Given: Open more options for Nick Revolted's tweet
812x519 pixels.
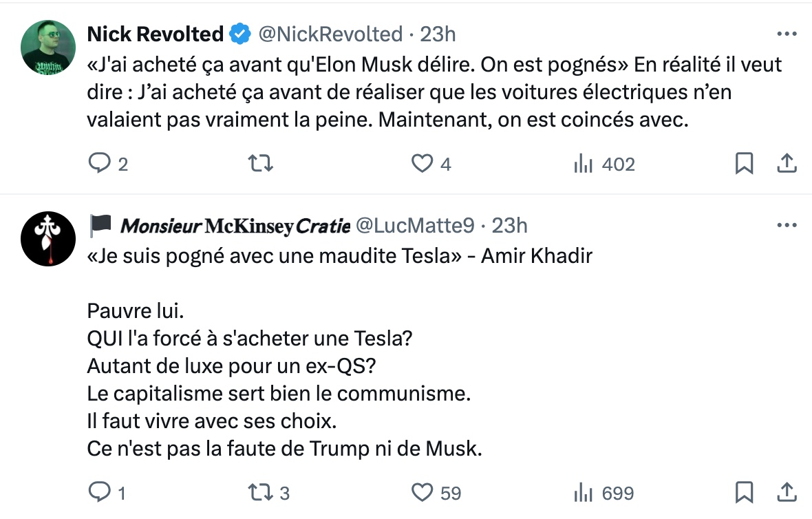Looking at the screenshot, I should [x=787, y=34].
